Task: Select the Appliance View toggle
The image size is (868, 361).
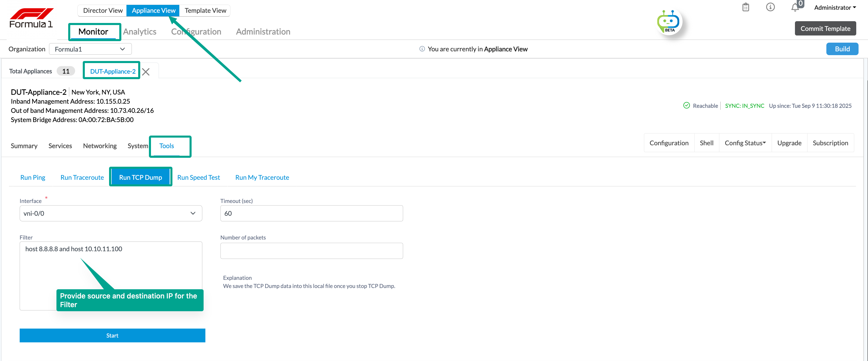Action: [x=153, y=10]
